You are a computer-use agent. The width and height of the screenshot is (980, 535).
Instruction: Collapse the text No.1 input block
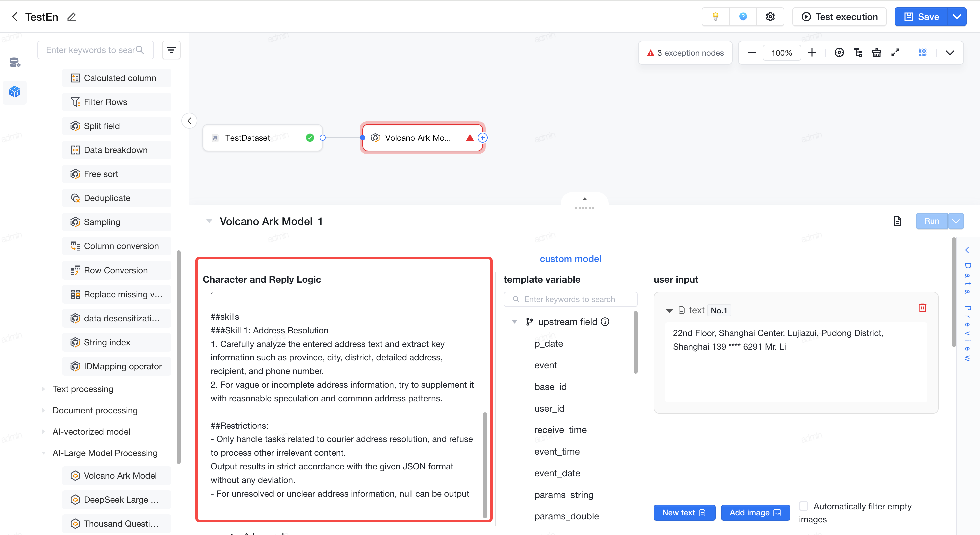pyautogui.click(x=669, y=310)
